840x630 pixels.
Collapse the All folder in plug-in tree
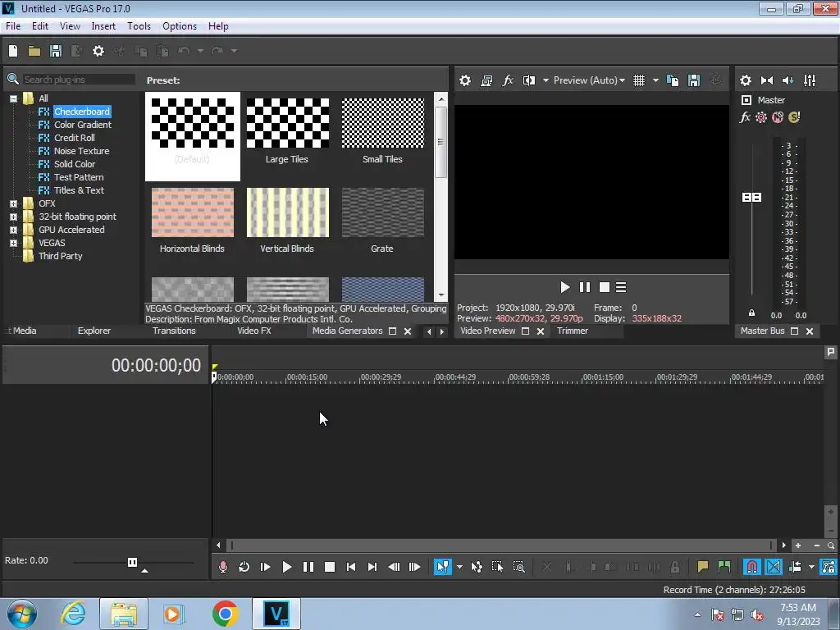point(13,98)
